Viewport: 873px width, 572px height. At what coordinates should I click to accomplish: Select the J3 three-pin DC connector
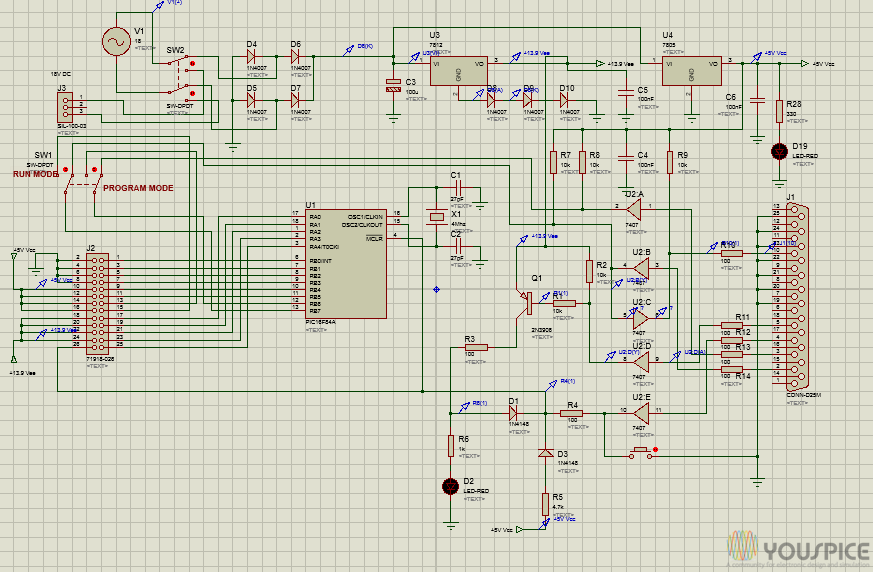tap(65, 107)
